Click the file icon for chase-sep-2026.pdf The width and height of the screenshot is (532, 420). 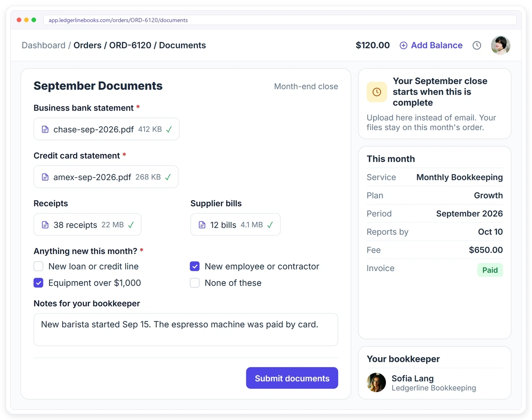point(45,129)
